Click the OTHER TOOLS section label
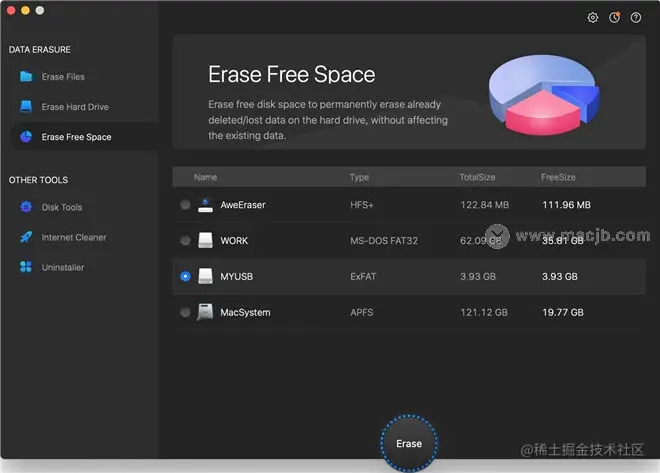This screenshot has height=473, width=660. [x=38, y=180]
